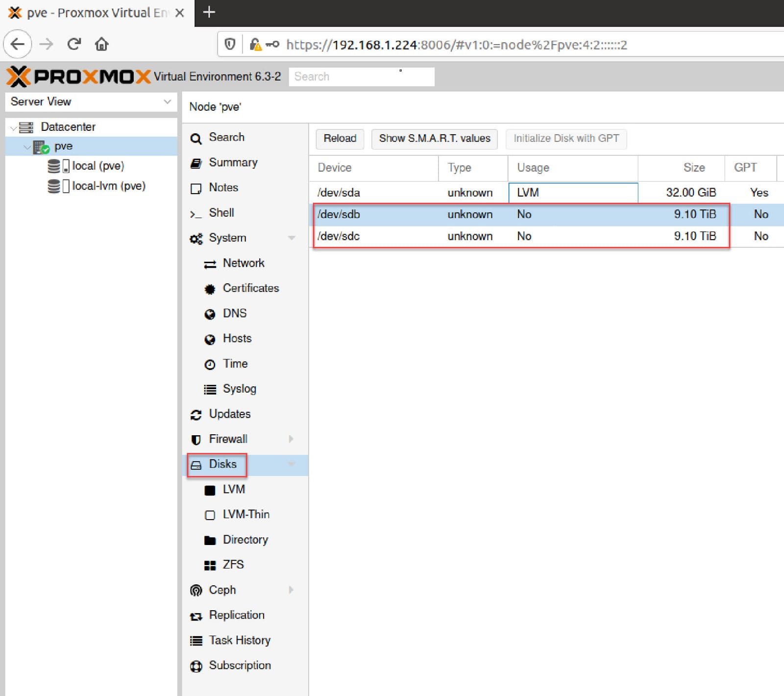The width and height of the screenshot is (784, 696).
Task: Click the Replication arrows icon
Action: 196,616
